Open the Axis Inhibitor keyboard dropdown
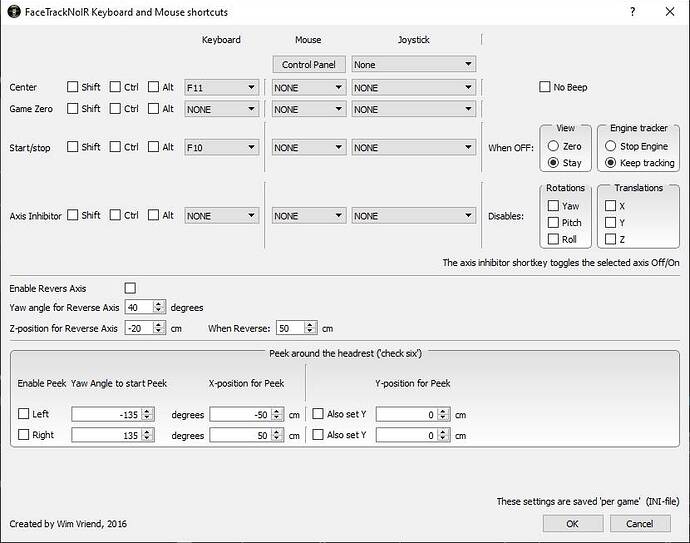Screen dimensions: 690x543 tap(221, 216)
